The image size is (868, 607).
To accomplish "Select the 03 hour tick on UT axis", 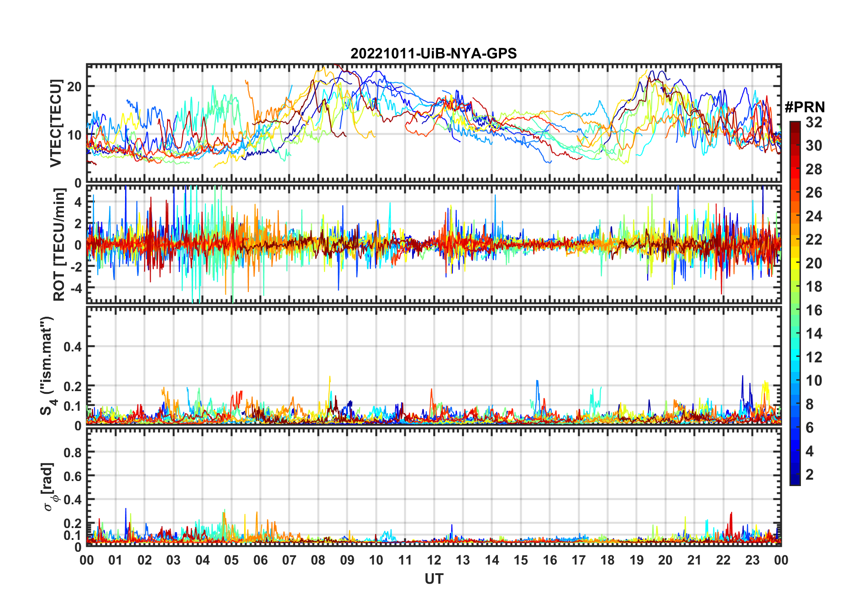I will click(x=173, y=560).
